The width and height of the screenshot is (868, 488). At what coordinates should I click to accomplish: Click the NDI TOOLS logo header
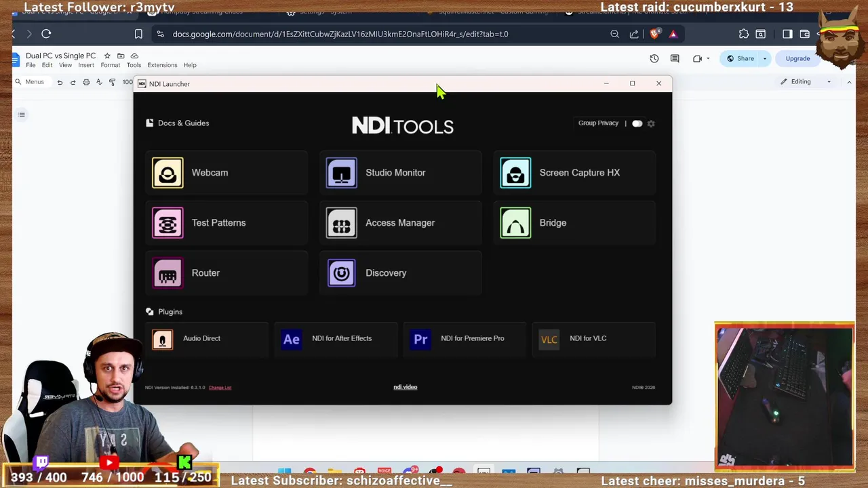pos(403,125)
